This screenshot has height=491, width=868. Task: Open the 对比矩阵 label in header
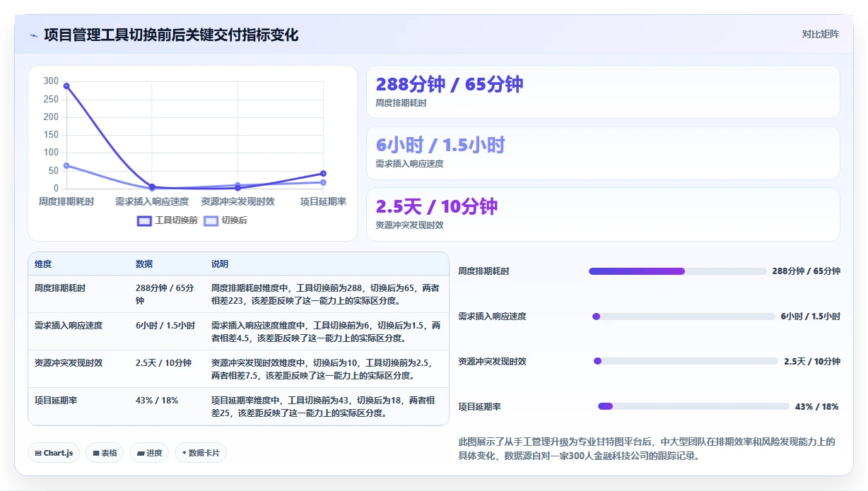pos(820,34)
